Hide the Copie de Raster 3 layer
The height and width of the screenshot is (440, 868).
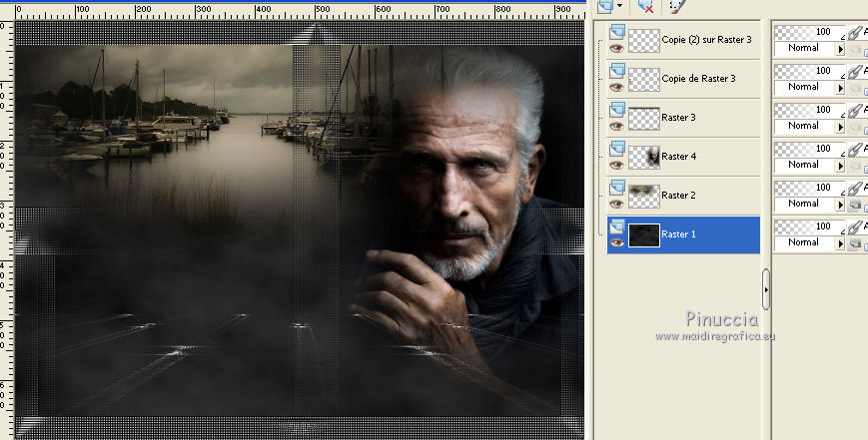click(x=616, y=88)
